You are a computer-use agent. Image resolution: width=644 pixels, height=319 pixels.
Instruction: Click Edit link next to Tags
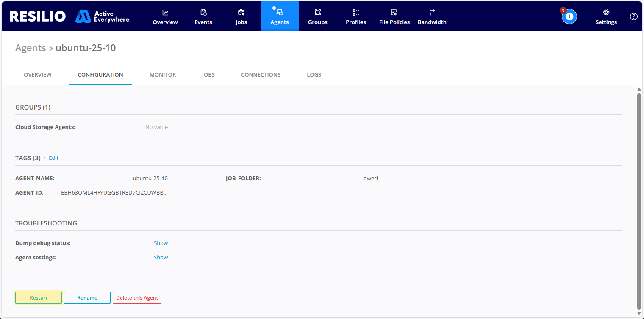[54, 158]
